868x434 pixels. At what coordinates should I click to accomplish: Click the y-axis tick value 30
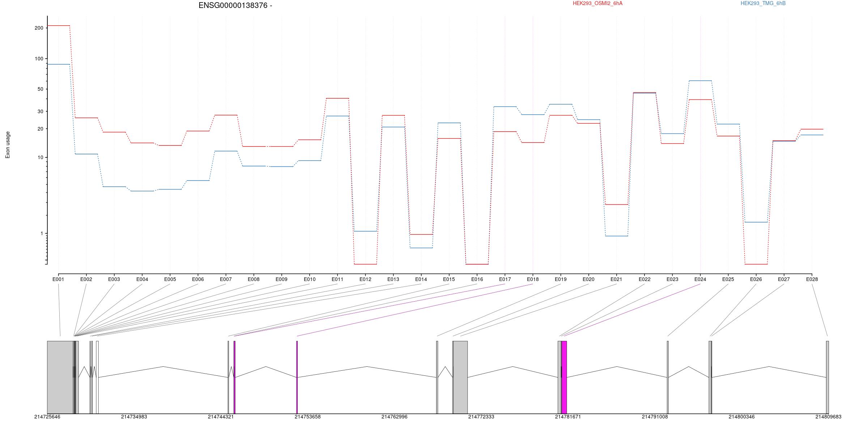coord(40,111)
